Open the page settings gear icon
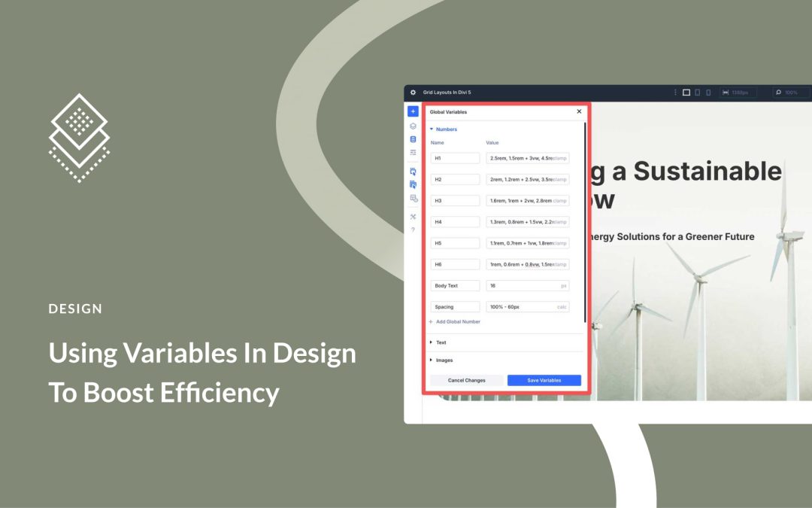The height and width of the screenshot is (508, 812). (413, 93)
